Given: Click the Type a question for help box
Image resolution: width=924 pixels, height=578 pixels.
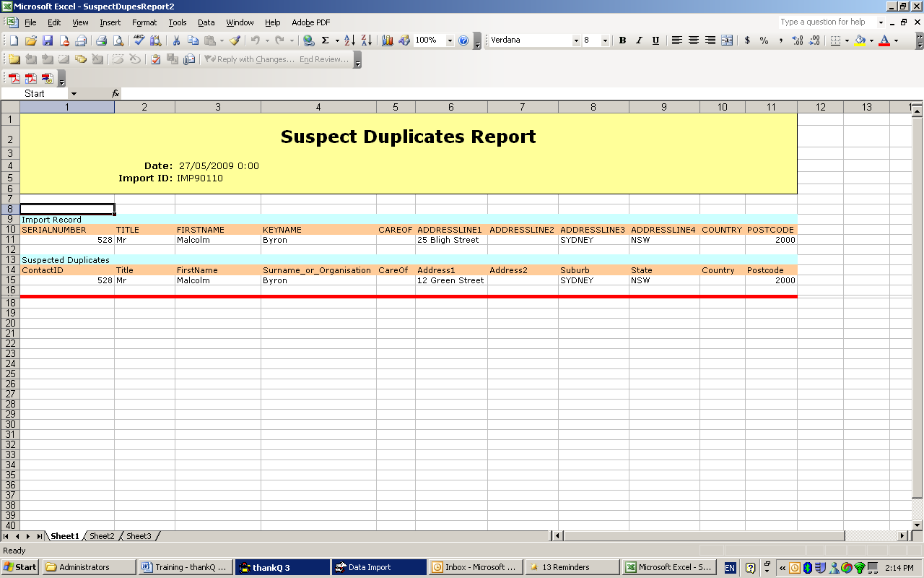Looking at the screenshot, I should (x=827, y=22).
